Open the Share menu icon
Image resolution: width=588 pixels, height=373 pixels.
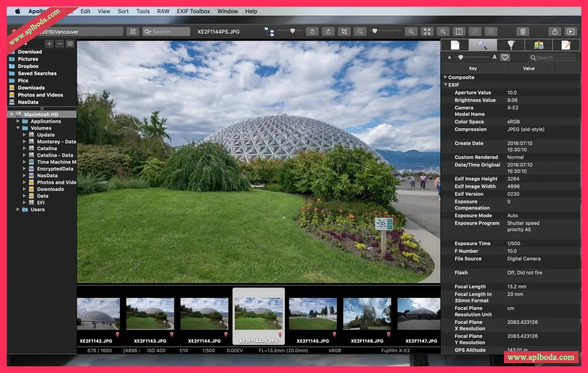coord(554,32)
